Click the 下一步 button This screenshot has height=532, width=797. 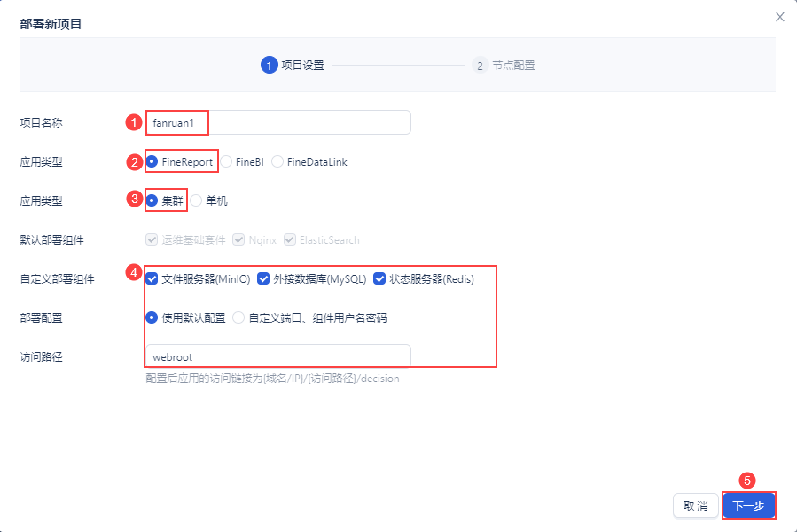pos(749,505)
